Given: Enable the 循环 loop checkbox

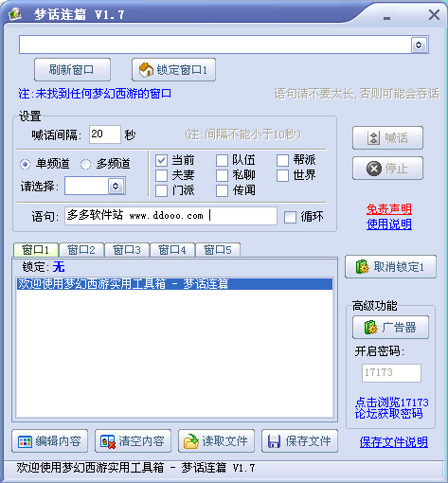Looking at the screenshot, I should click(x=290, y=217).
